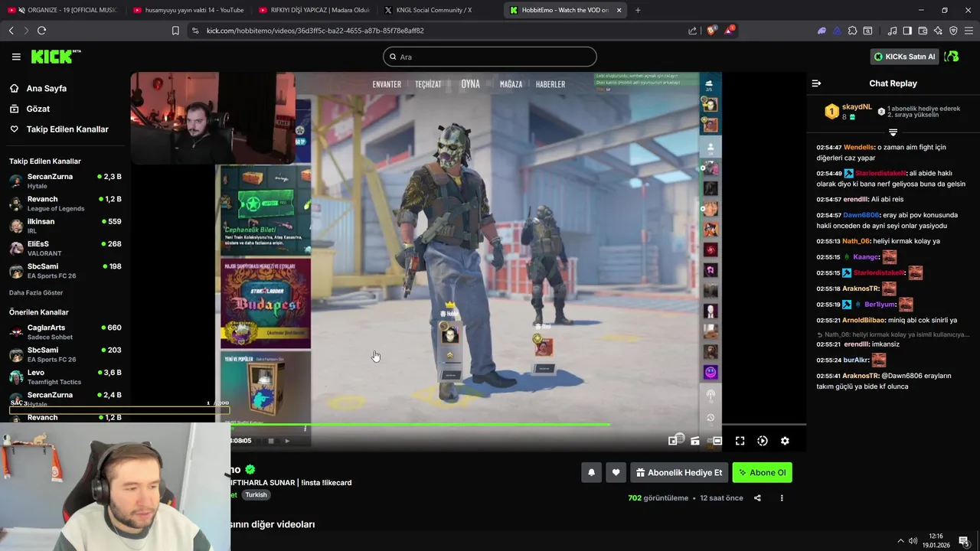This screenshot has width=980, height=551.
Task: Collapse the Chat Replay panel arrow
Action: pyautogui.click(x=816, y=83)
